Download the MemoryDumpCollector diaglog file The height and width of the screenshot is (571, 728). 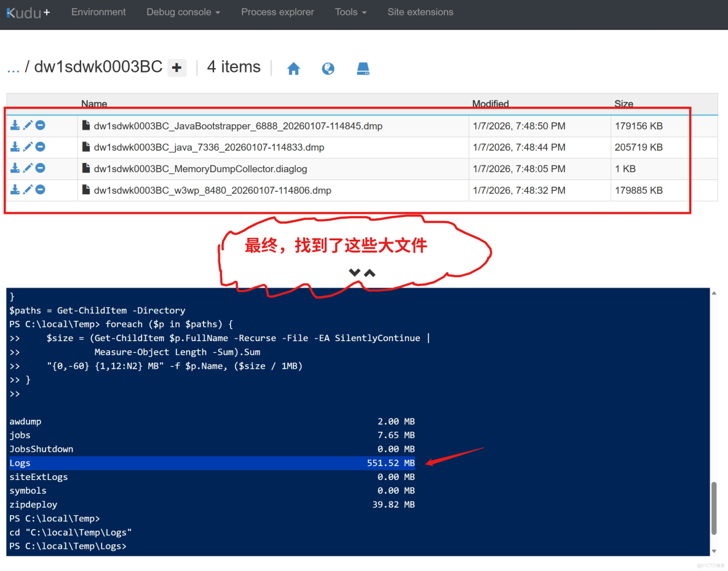click(15, 168)
